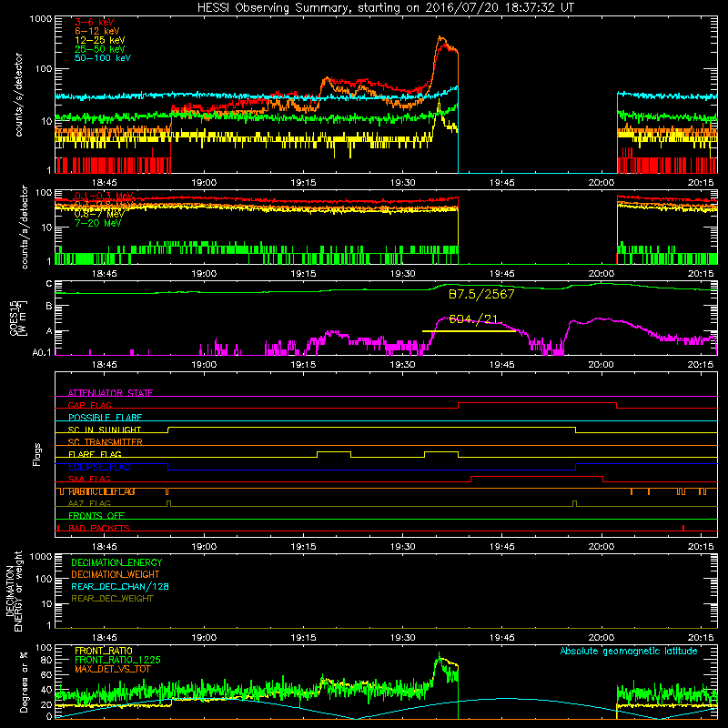This screenshot has width=728, height=728.
Task: Click the 7-20 MeV legend label
Action: click(x=97, y=223)
